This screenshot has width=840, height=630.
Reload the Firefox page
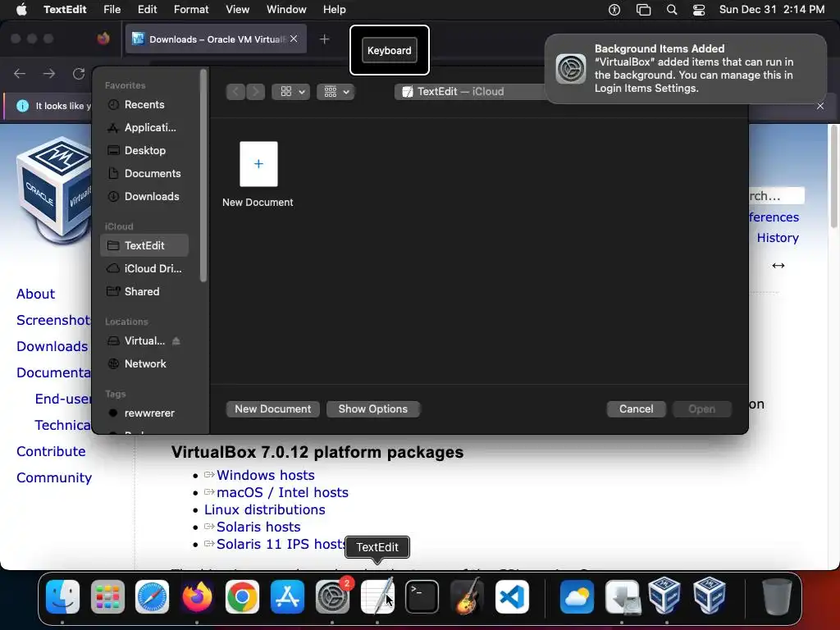[79, 73]
